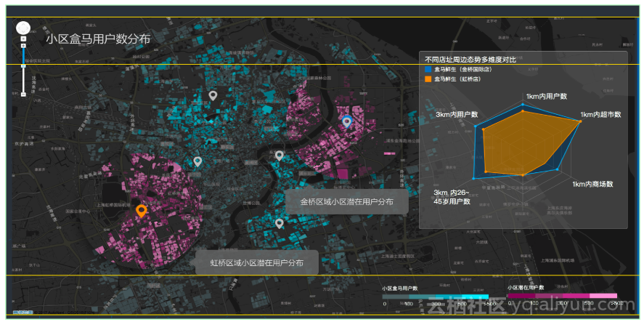Click the orange radar point on the 1km内用户数 axis
The image size is (644, 322).
(523, 111)
